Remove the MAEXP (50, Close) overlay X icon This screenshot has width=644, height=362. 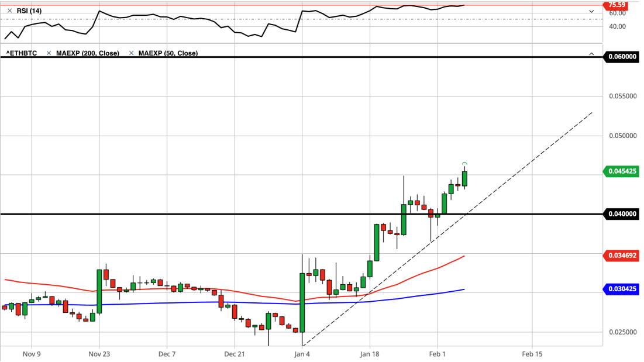coord(131,53)
